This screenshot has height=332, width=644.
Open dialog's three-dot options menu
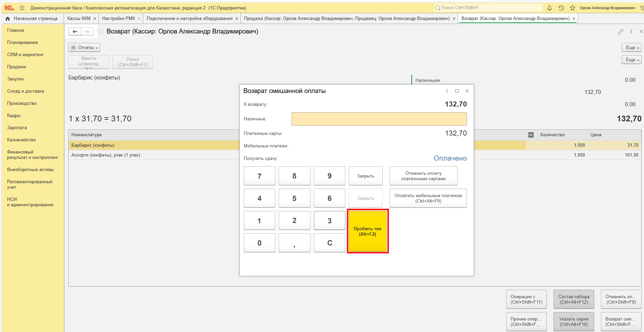click(447, 91)
